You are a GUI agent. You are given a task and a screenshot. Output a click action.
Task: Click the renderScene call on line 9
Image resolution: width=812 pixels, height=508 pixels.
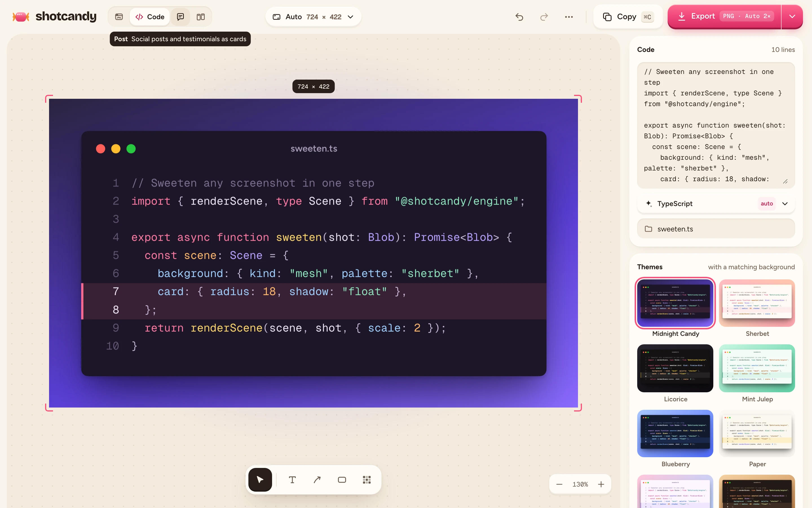[226, 328]
